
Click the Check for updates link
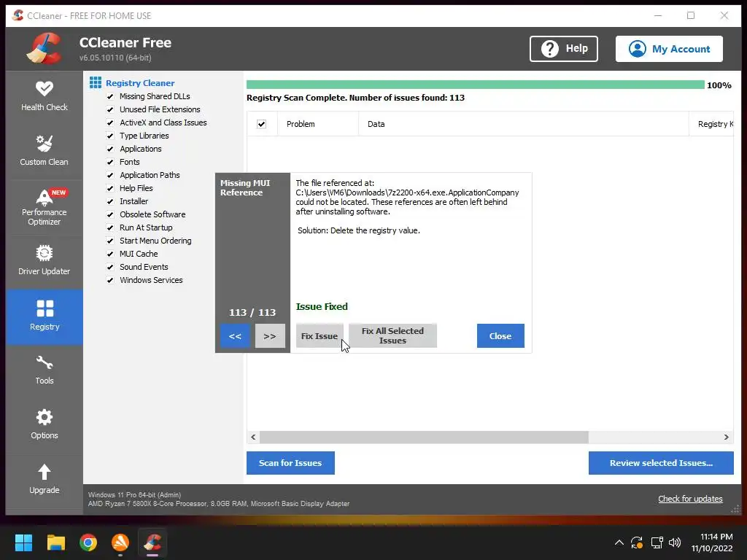click(690, 499)
